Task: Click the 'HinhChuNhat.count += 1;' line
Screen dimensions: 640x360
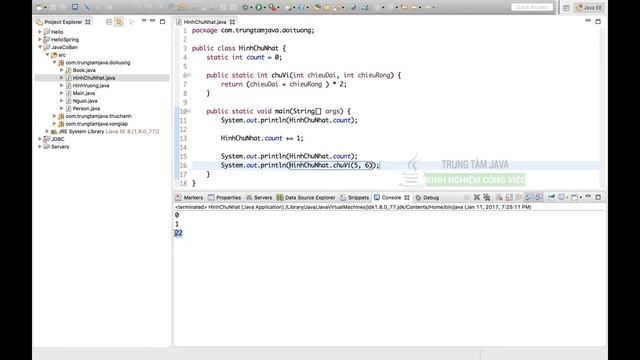Action: click(262, 138)
